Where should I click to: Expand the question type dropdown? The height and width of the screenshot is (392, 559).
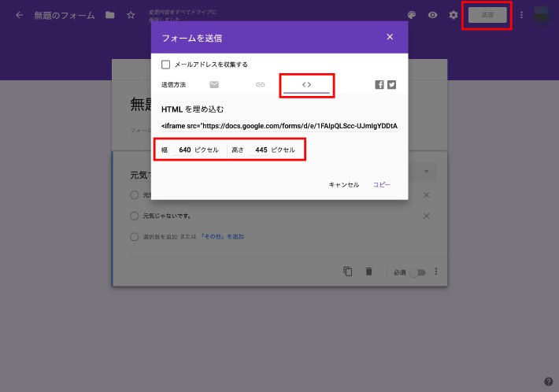click(427, 172)
